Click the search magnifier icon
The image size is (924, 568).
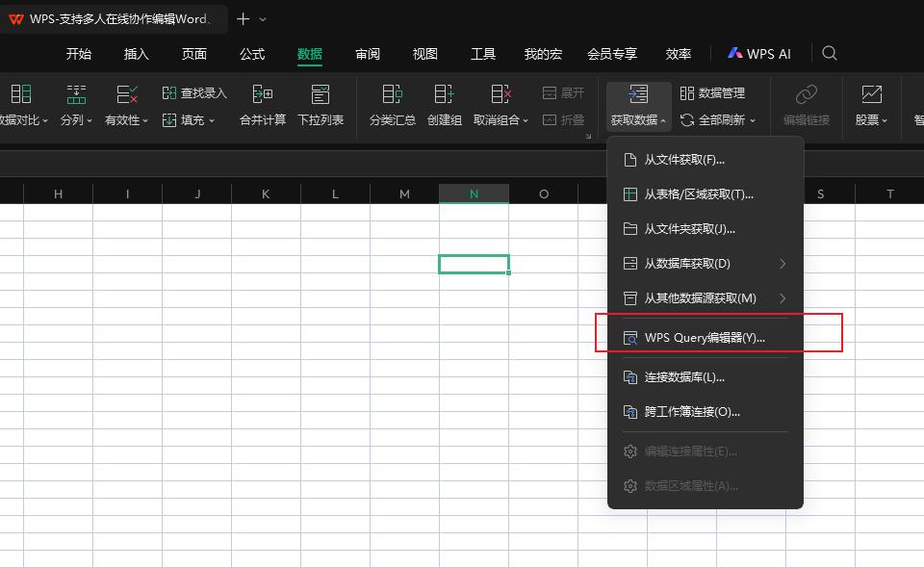point(830,54)
